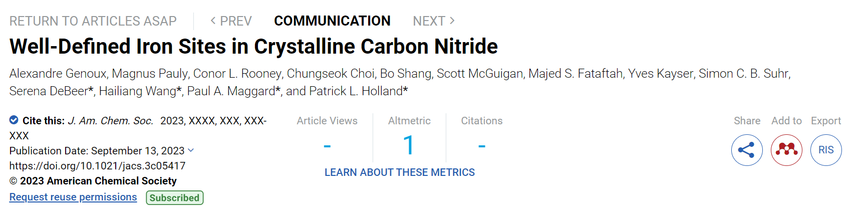Click the Share icon button
This screenshot has height=211, width=868.
point(747,150)
